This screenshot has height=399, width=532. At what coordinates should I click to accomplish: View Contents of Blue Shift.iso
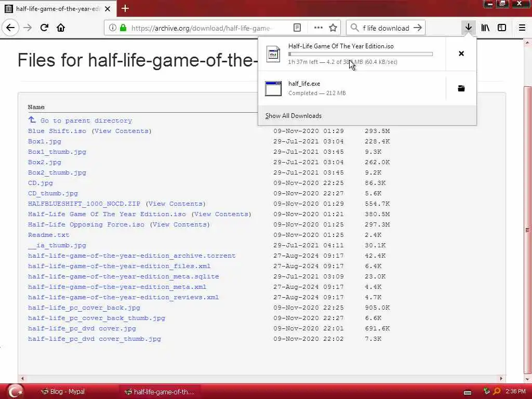click(x=122, y=131)
